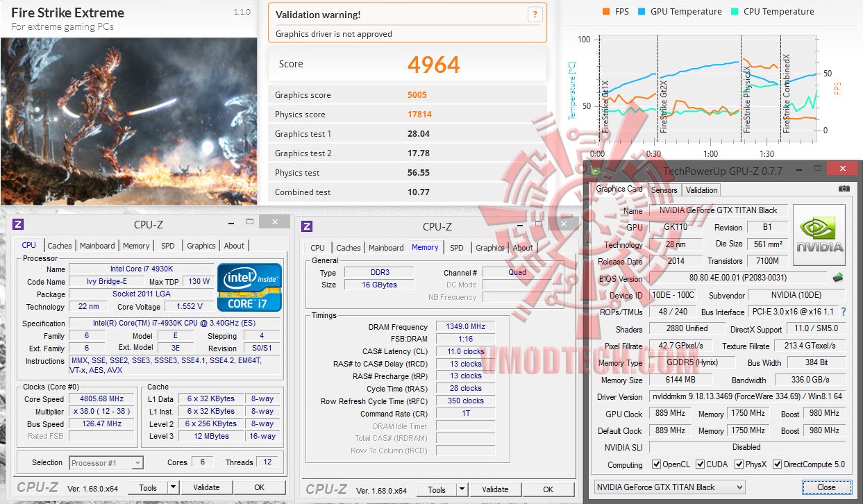The image size is (863, 504).
Task: Click the Close button in GPU-Z
Action: tap(826, 487)
